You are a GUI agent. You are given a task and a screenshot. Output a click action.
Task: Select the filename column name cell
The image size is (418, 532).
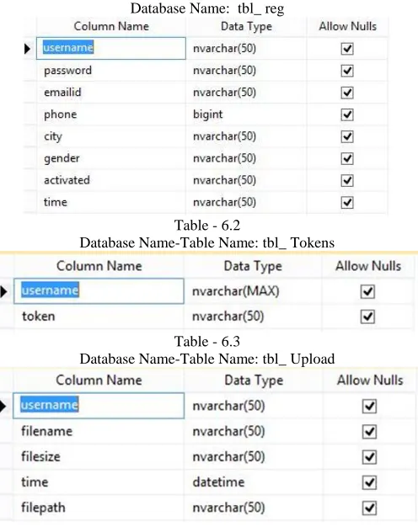pos(99,431)
